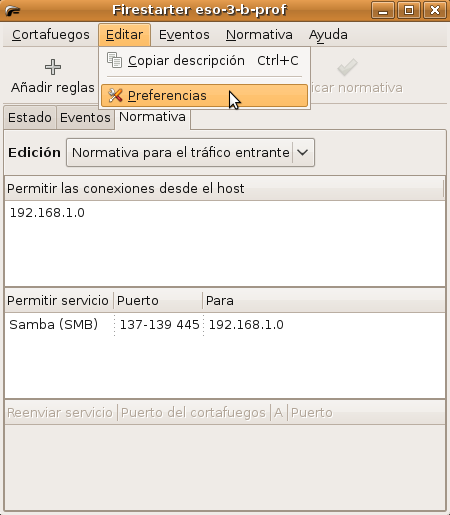The width and height of the screenshot is (450, 515).
Task: Click the Firestarter logo in title bar
Action: (13, 10)
